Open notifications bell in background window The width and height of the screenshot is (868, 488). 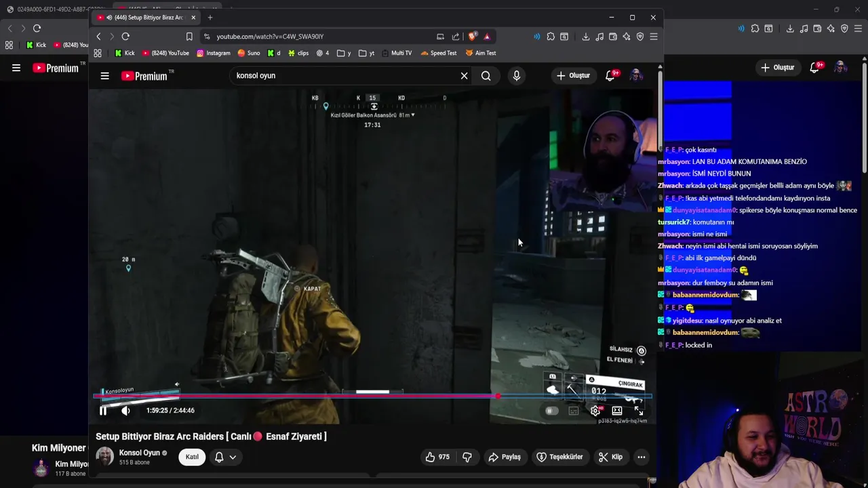coord(816,68)
